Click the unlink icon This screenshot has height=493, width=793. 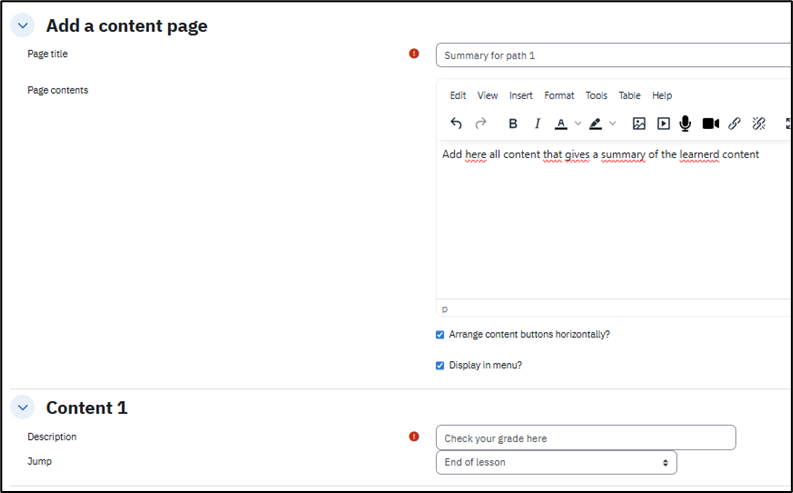point(758,124)
